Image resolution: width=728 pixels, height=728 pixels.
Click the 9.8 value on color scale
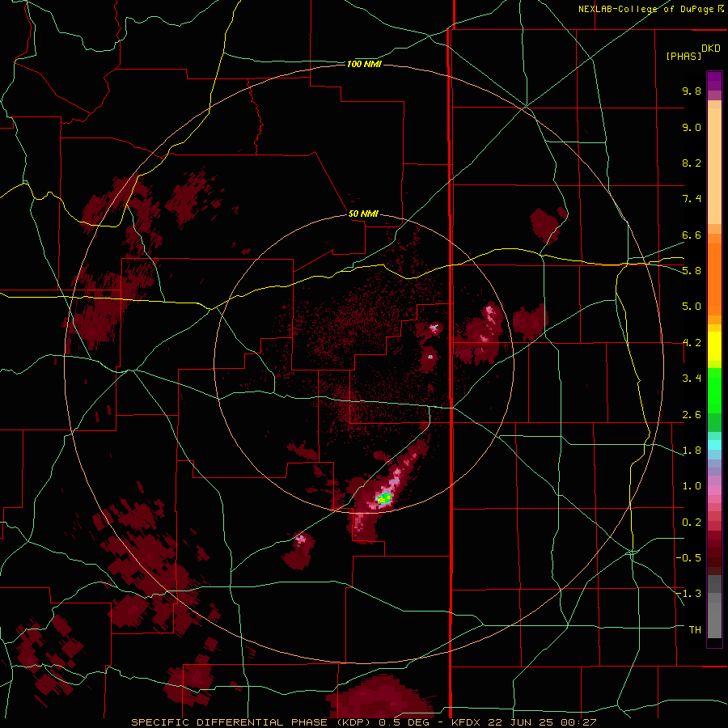pos(692,91)
